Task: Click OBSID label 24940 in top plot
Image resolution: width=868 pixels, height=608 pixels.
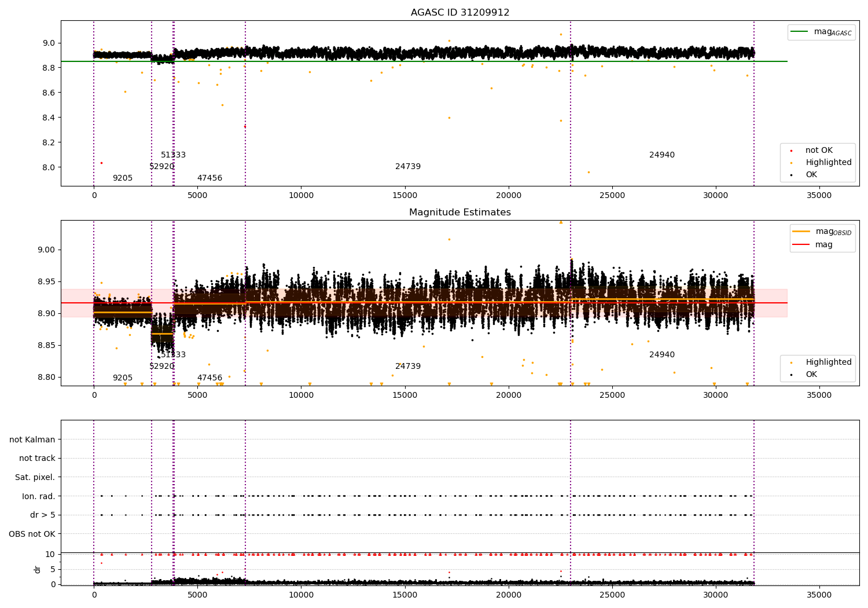Action: pyautogui.click(x=662, y=155)
